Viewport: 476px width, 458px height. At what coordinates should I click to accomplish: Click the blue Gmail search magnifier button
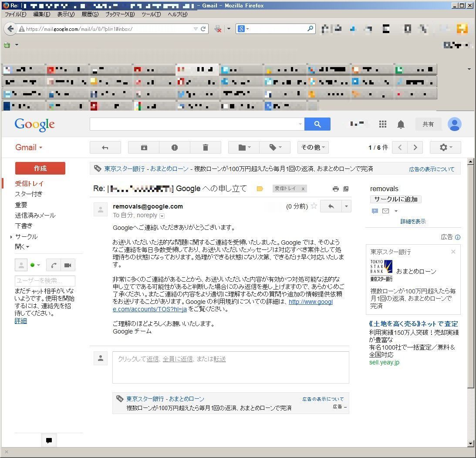pyautogui.click(x=317, y=124)
